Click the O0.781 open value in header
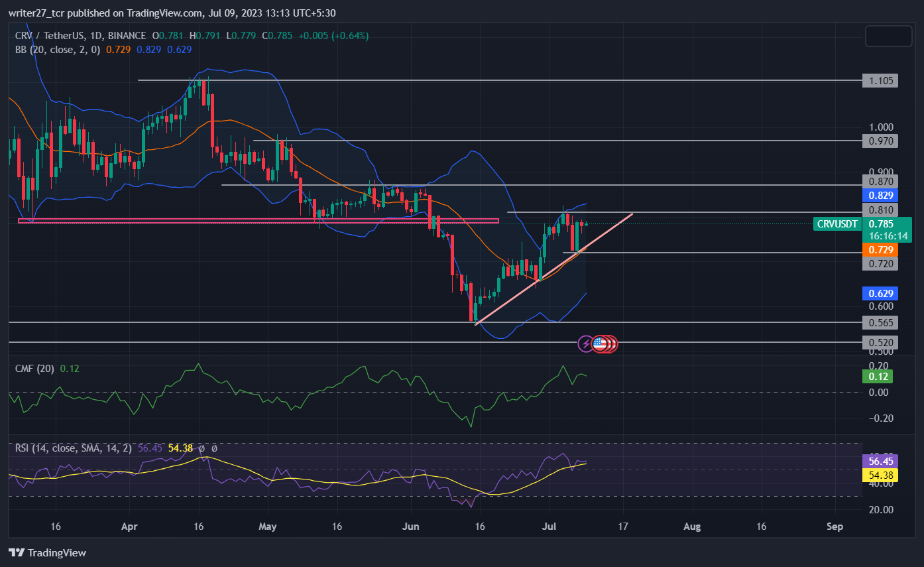The image size is (924, 567). [x=168, y=36]
